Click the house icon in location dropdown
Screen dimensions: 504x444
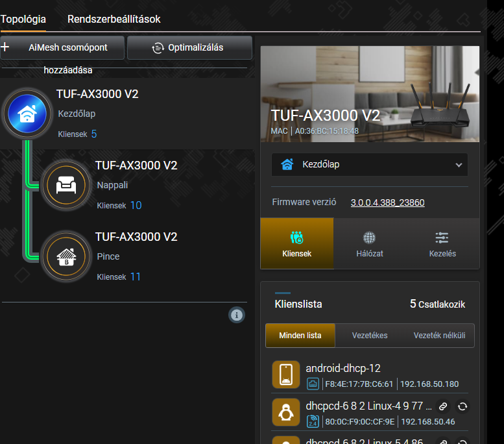point(287,164)
